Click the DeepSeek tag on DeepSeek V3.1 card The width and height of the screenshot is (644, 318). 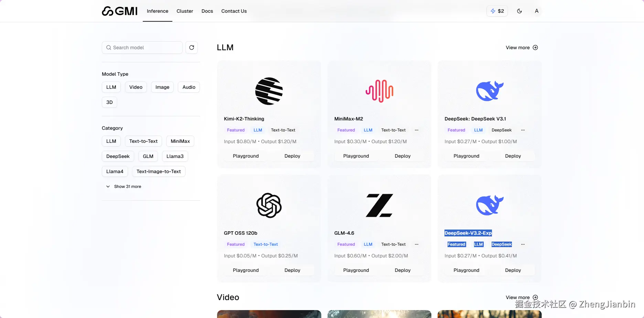[502, 130]
